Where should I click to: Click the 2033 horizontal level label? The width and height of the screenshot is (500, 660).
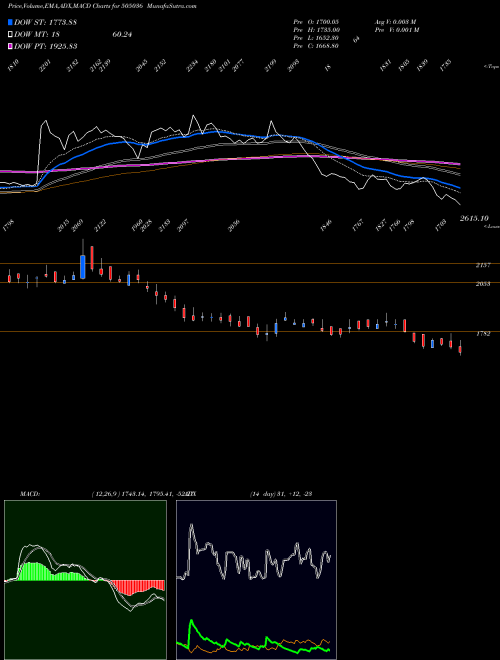483,284
